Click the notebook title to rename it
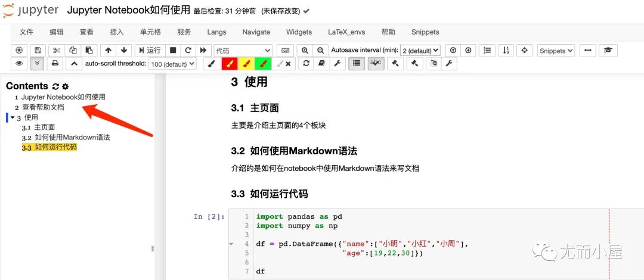The height and width of the screenshot is (280, 644). [x=129, y=11]
